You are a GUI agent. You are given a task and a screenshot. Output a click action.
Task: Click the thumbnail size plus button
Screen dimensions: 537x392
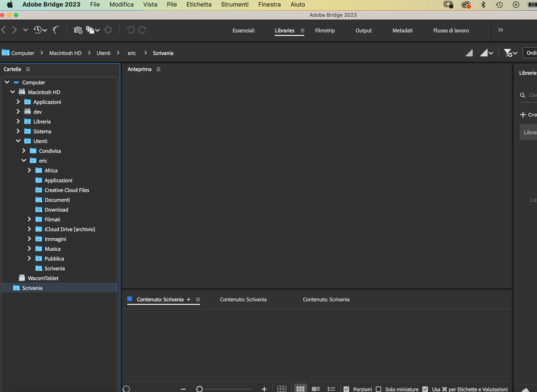[x=264, y=389]
